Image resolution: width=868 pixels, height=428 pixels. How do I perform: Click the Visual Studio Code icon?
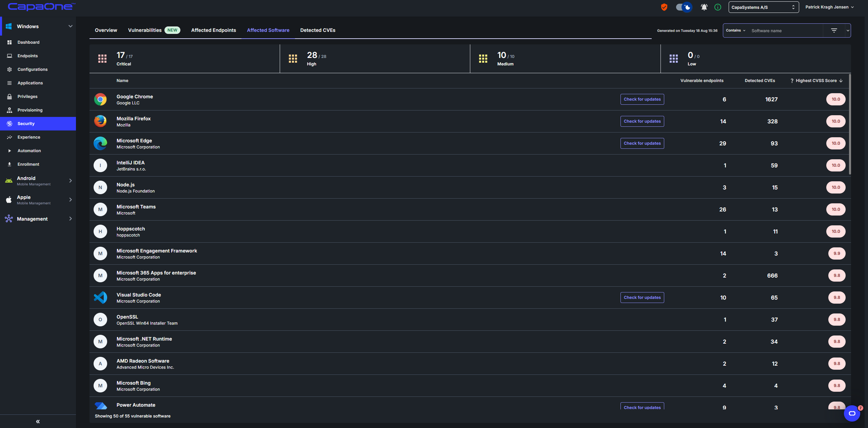(x=100, y=298)
